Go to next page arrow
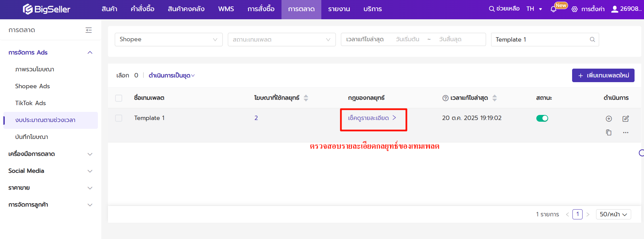 pyautogui.click(x=588, y=214)
